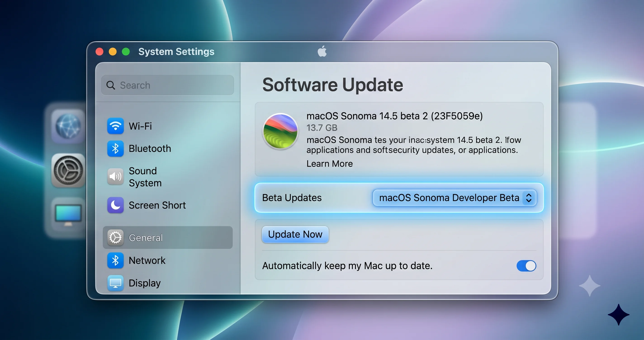
Task: Click the Update Now button
Action: pos(295,234)
